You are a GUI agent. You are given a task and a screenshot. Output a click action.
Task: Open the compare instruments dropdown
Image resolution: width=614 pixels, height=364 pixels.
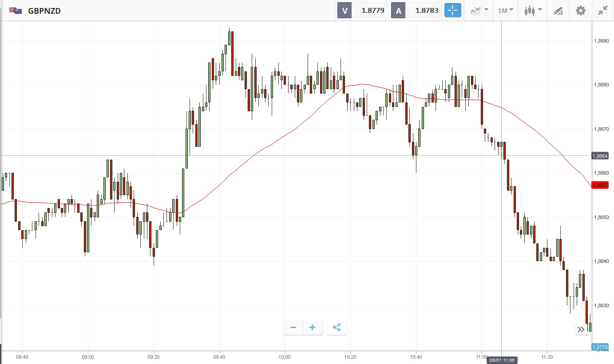click(x=479, y=11)
